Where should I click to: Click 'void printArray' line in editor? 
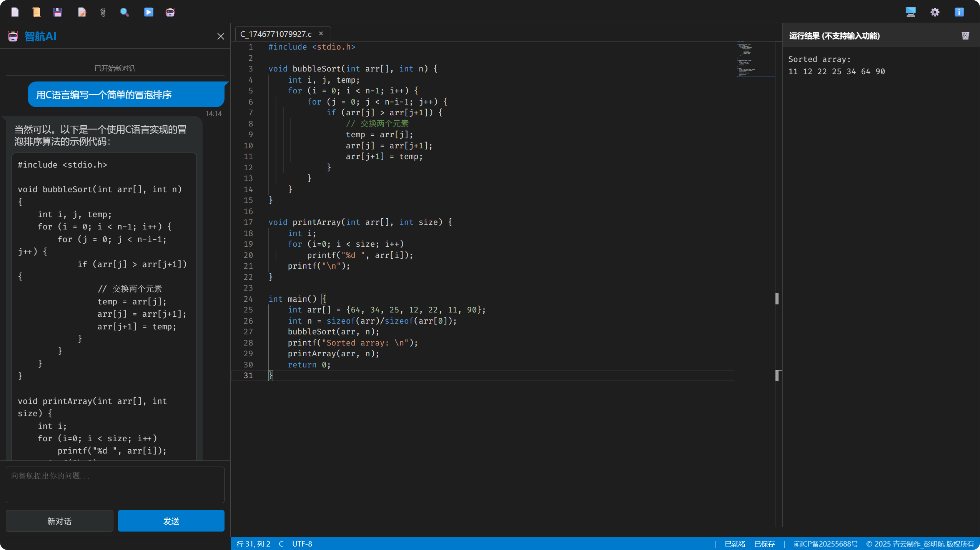pos(360,222)
